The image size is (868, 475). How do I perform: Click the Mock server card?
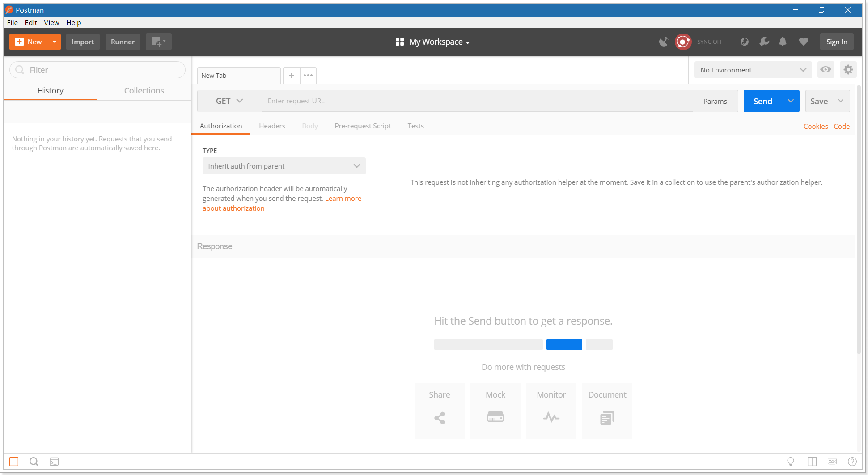point(495,411)
